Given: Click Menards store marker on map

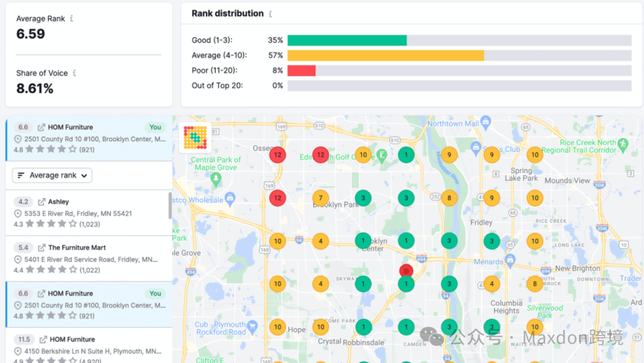Looking at the screenshot, I should coord(510,260).
